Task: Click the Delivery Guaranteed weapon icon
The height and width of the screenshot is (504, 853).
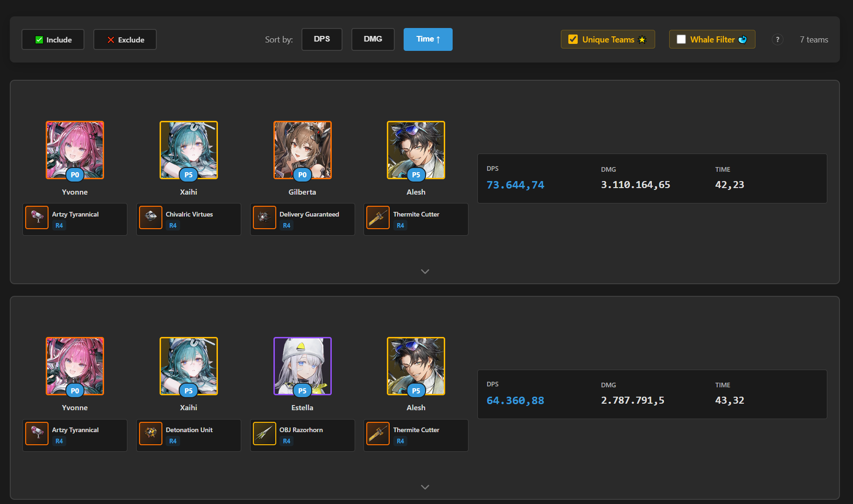Action: click(265, 217)
